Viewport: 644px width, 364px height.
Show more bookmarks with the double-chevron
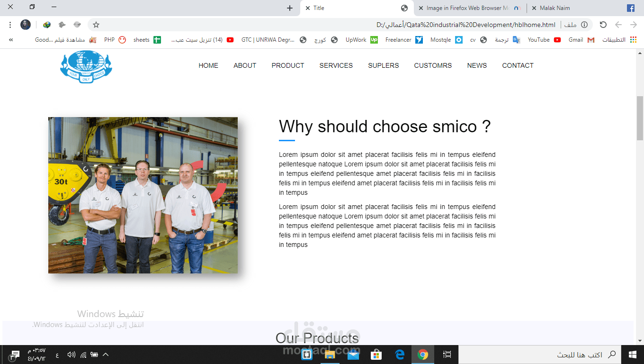10,40
